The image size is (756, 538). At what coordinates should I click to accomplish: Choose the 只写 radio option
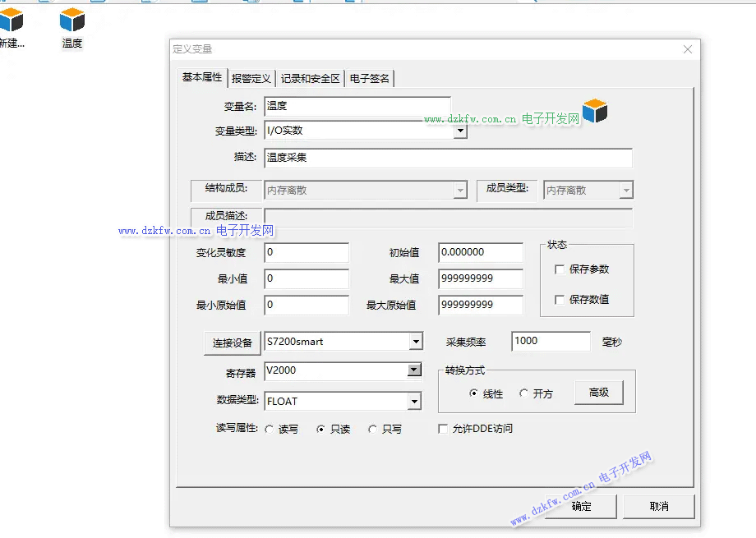(373, 430)
